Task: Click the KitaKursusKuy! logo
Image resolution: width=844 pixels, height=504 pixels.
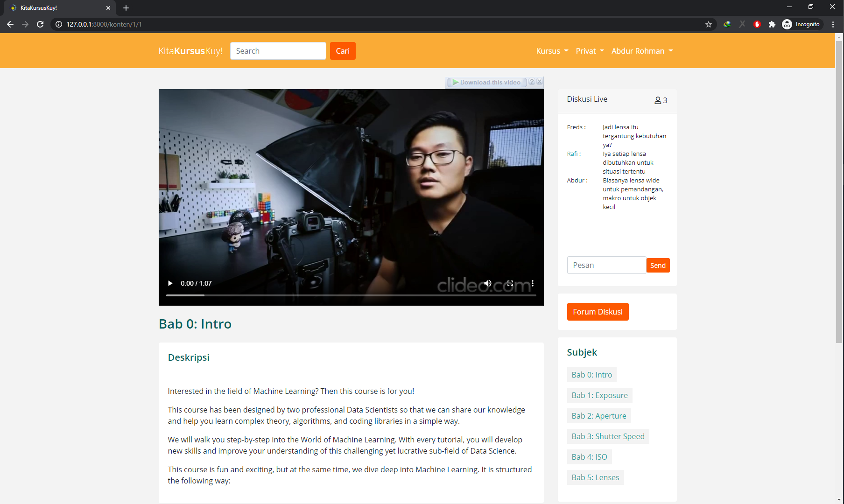Action: pyautogui.click(x=190, y=51)
